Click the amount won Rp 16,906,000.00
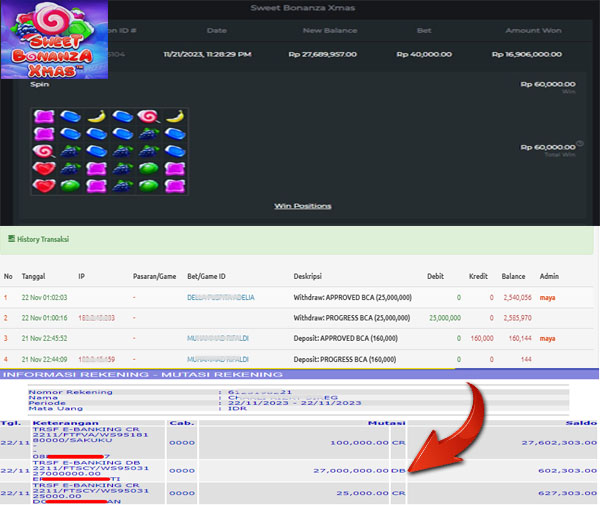The image size is (600, 505). [527, 54]
